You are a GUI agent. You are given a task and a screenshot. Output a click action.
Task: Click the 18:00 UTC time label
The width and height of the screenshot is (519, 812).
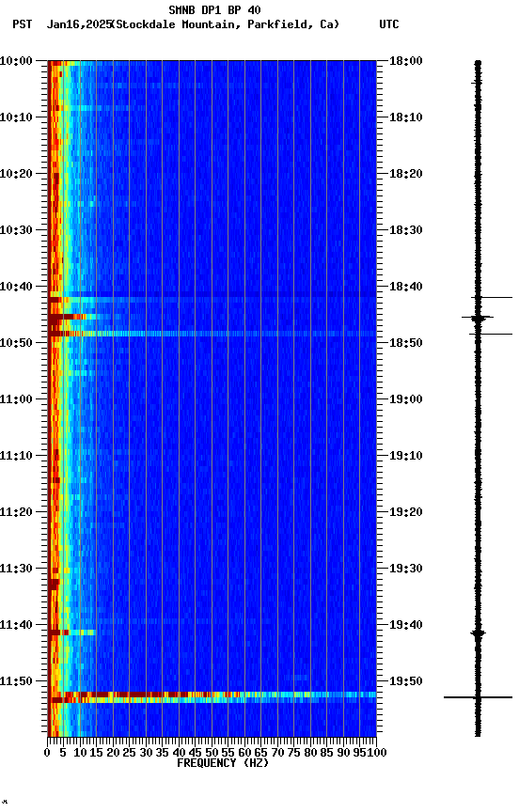pos(405,61)
